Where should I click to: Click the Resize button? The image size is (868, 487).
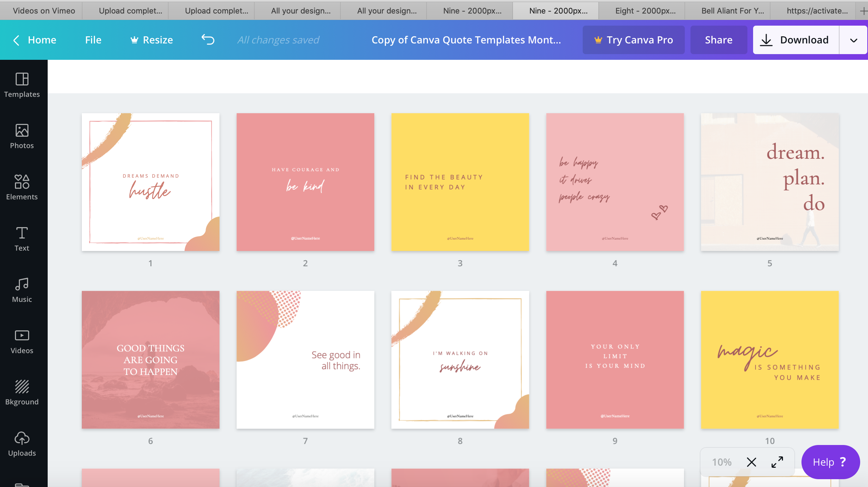click(x=152, y=40)
